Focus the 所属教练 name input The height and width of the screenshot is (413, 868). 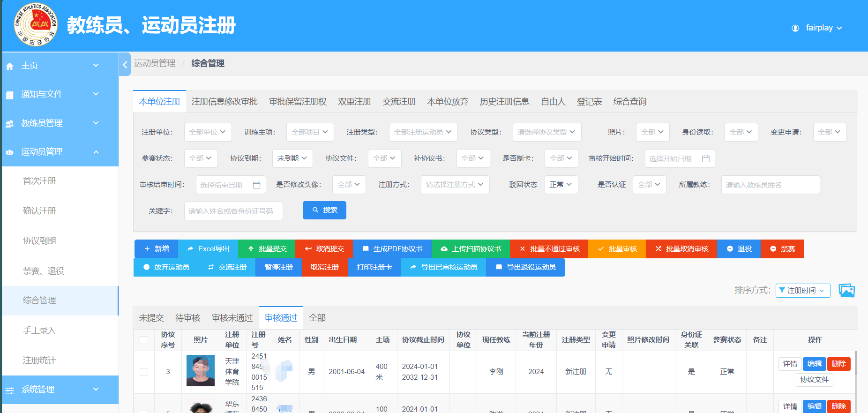pyautogui.click(x=770, y=185)
